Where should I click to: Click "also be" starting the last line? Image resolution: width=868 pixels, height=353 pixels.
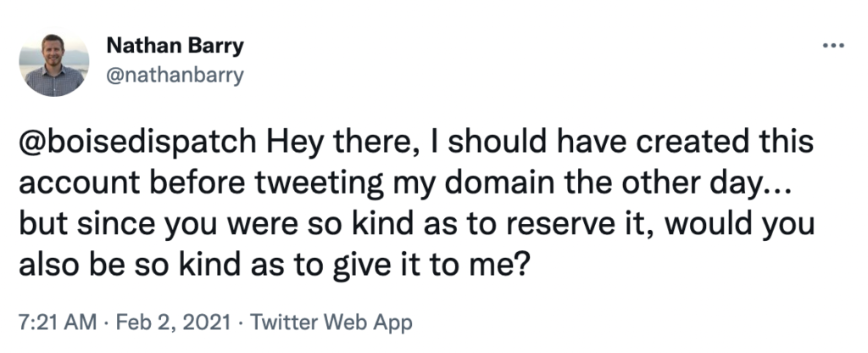[71, 267]
